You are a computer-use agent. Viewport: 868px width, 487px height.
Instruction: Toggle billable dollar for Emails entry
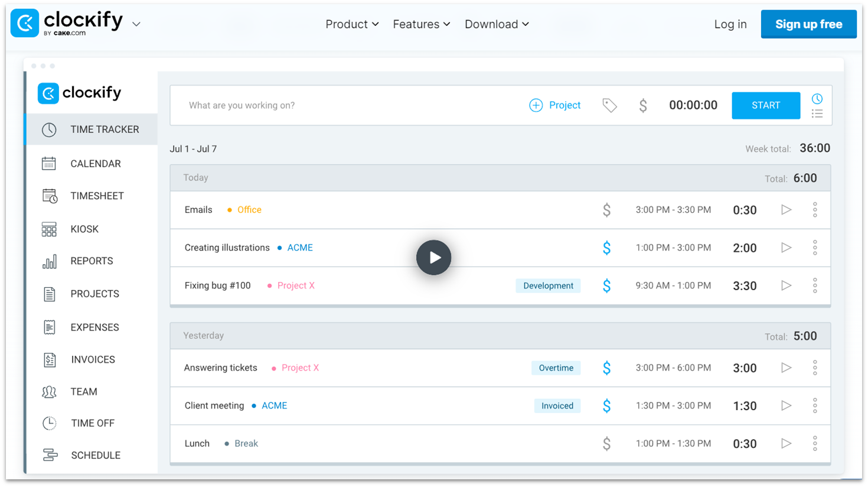[x=606, y=210]
